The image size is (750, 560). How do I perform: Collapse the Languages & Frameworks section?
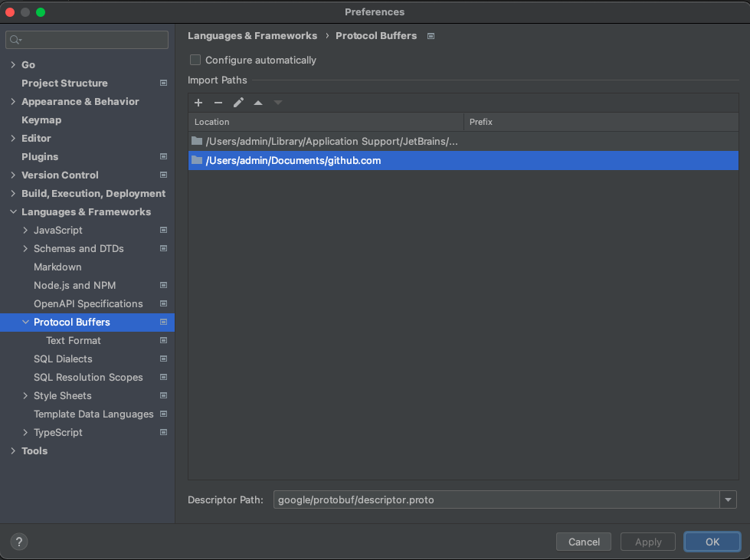click(x=13, y=212)
